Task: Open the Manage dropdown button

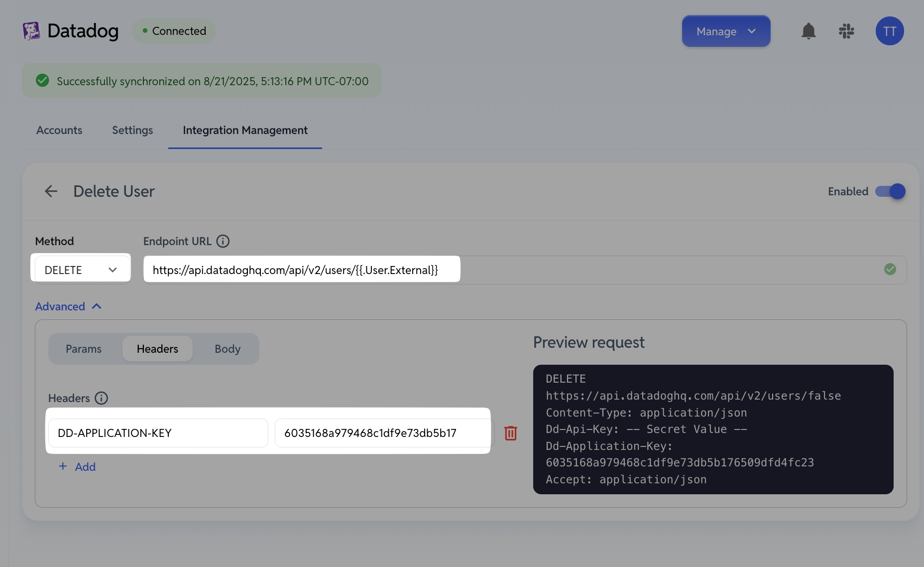Action: tap(726, 31)
